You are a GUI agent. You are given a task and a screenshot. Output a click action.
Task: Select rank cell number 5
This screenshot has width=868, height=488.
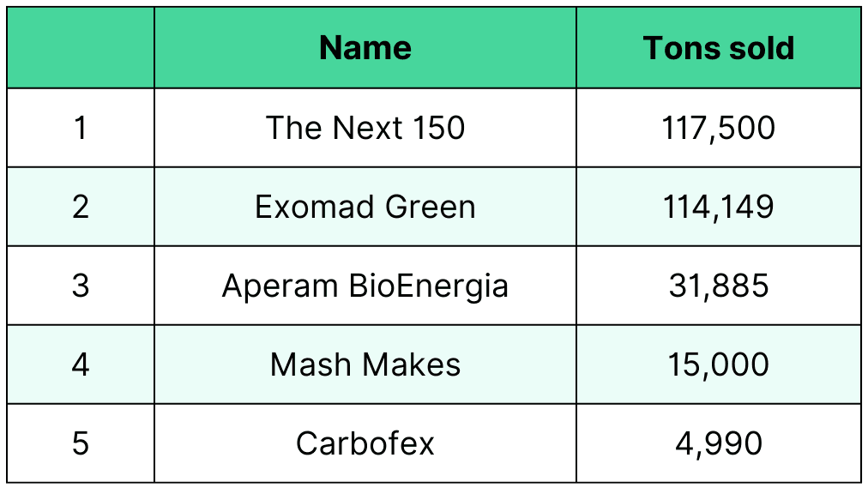pyautogui.click(x=81, y=443)
